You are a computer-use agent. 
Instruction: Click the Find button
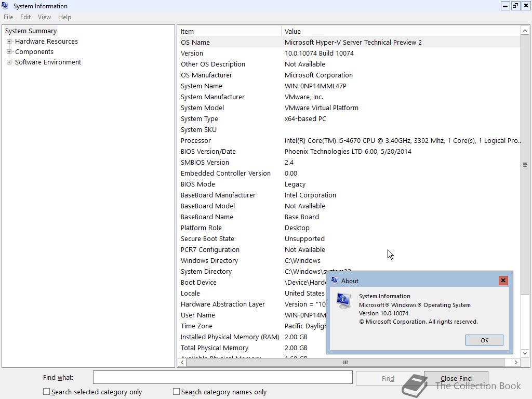[x=388, y=378]
